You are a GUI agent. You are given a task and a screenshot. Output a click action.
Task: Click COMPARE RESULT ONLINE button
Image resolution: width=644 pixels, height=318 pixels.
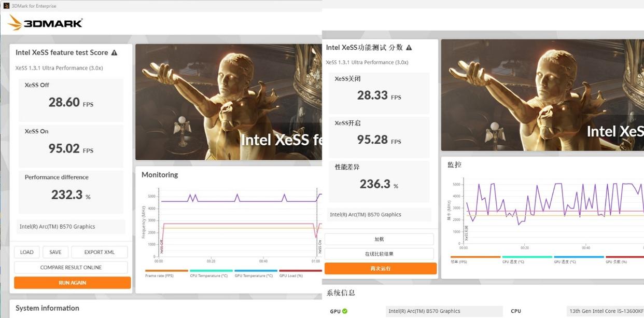point(71,267)
